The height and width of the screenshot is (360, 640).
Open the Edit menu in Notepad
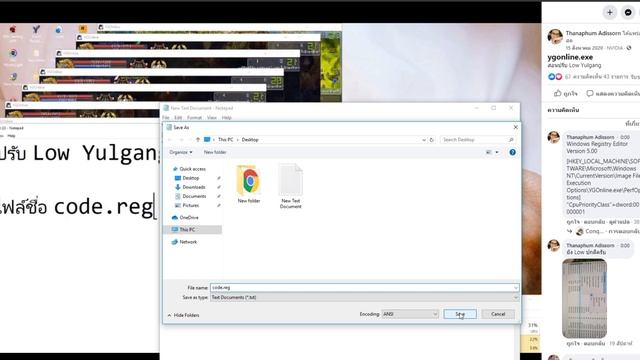tap(178, 118)
